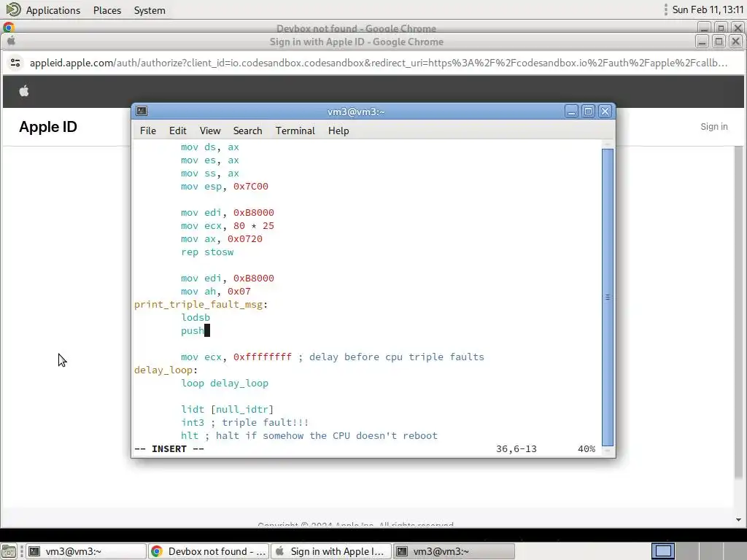Viewport: 747px width, 560px height.
Task: Click the Chrome page scrollbar down arrow
Action: point(738,520)
